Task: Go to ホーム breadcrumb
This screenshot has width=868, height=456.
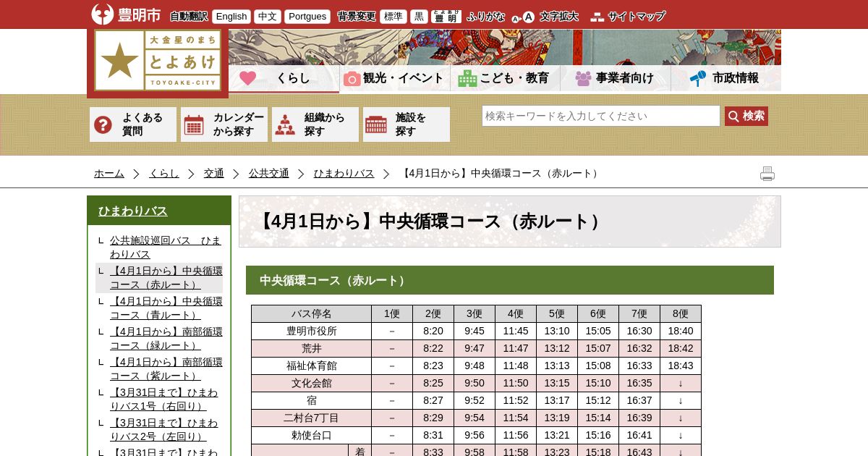Action: [x=109, y=174]
